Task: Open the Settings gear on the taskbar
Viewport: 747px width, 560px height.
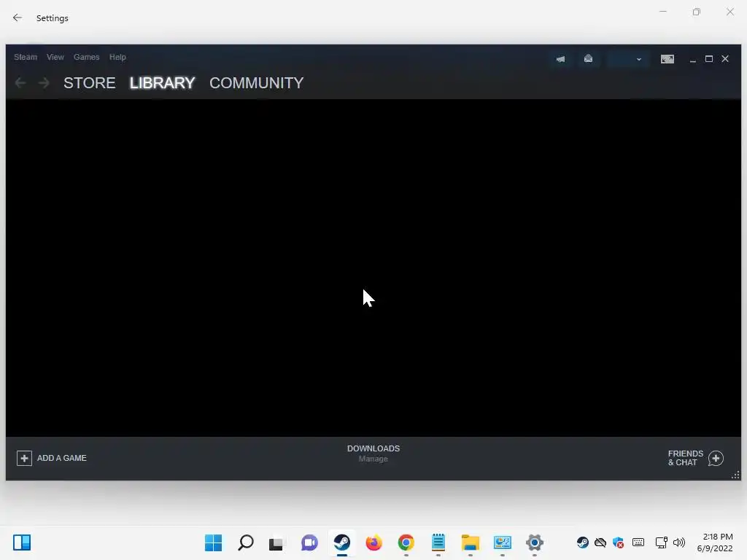Action: pyautogui.click(x=535, y=542)
